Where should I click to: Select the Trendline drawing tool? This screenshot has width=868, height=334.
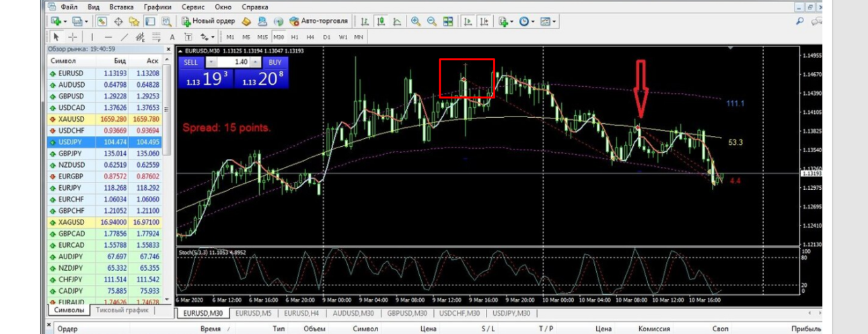[x=124, y=37]
